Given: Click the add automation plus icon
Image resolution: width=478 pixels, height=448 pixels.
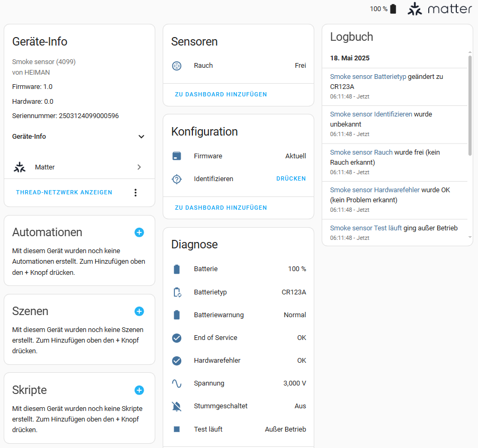Looking at the screenshot, I should (139, 232).
